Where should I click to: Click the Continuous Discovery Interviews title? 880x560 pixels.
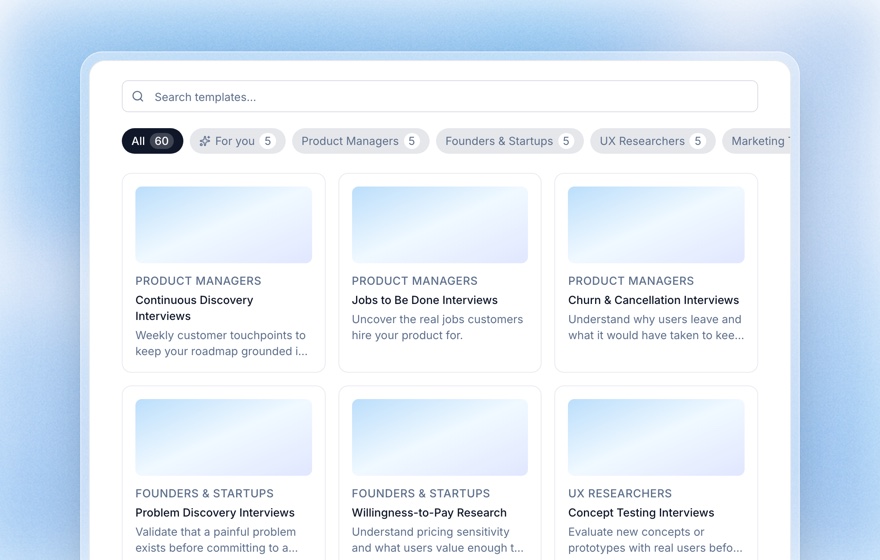(x=194, y=308)
